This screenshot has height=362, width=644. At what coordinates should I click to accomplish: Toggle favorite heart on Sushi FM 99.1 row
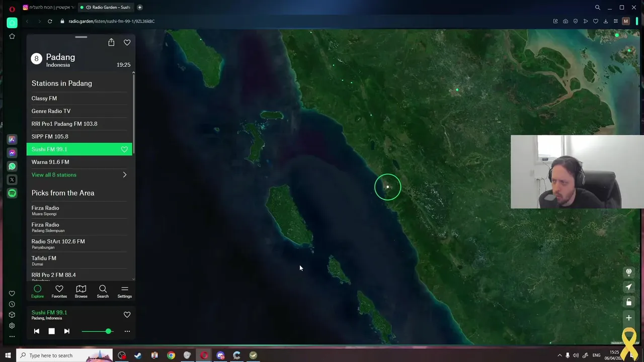pyautogui.click(x=124, y=149)
